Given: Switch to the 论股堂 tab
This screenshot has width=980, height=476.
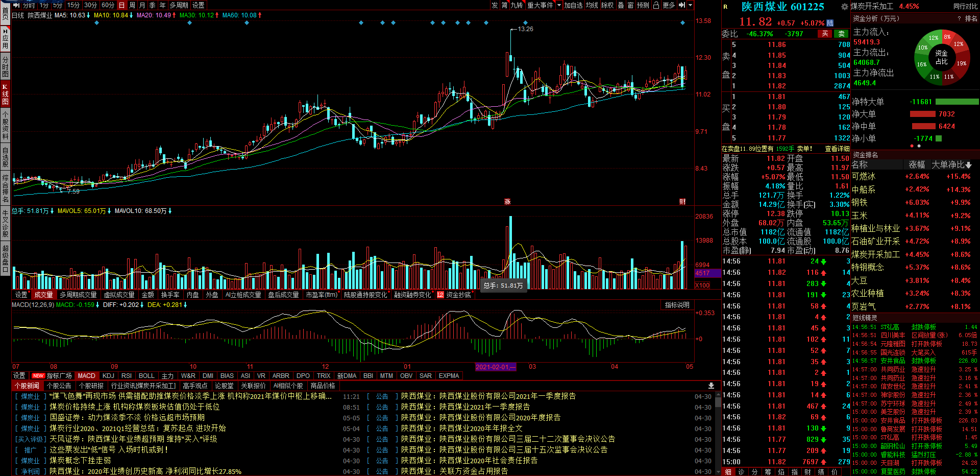Looking at the screenshot, I should tap(224, 386).
